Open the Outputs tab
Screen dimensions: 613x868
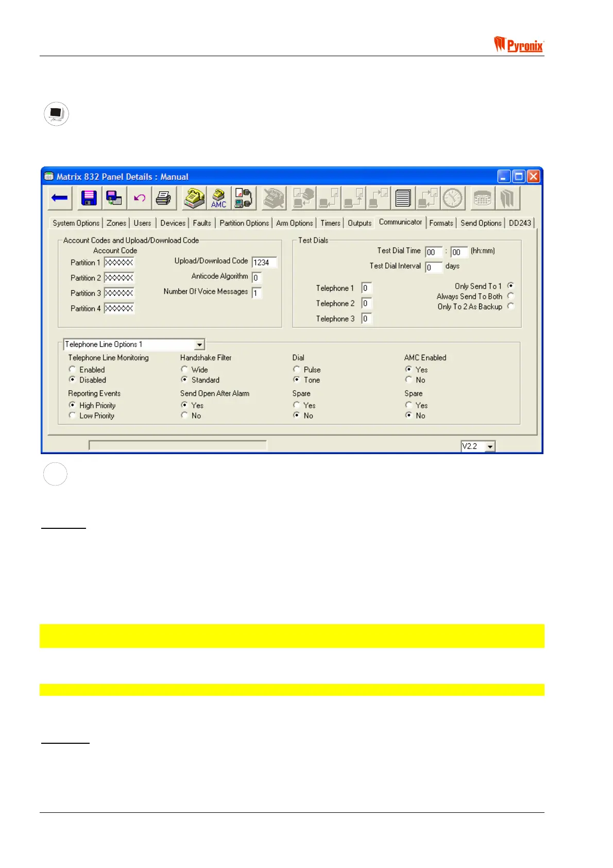click(x=360, y=223)
